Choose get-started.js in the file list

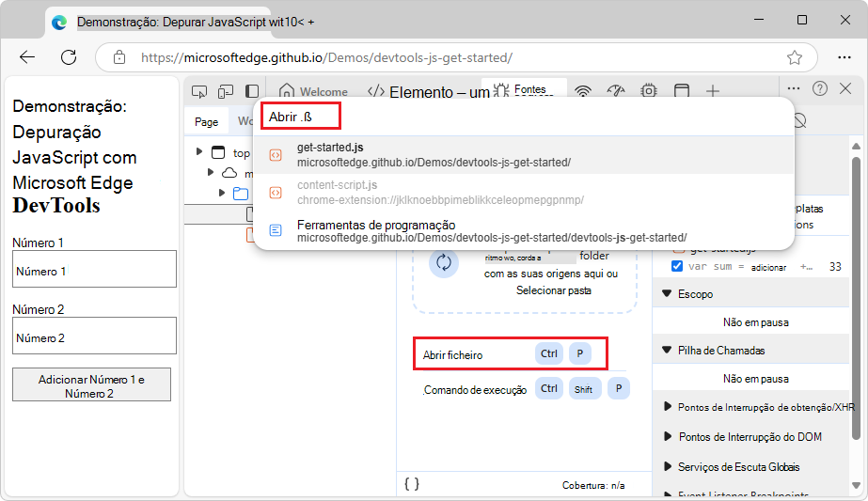[x=524, y=155]
